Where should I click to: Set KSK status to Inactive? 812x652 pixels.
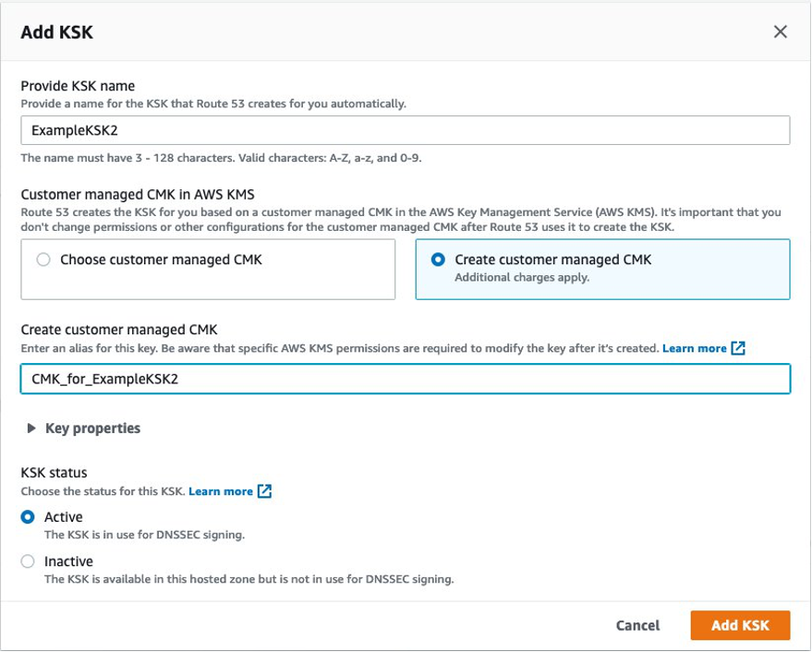[x=28, y=561]
